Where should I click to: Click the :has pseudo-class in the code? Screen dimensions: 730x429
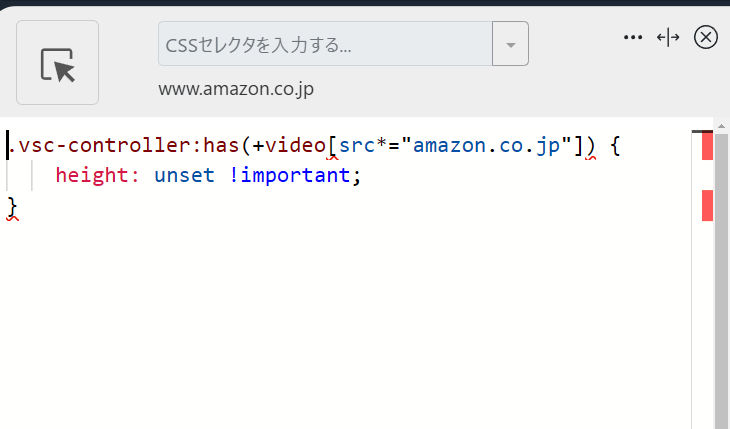[x=221, y=145]
